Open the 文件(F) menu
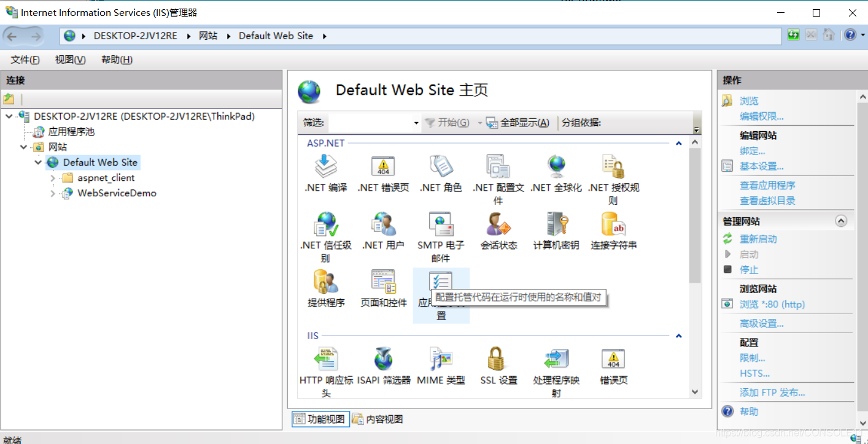 [25, 59]
